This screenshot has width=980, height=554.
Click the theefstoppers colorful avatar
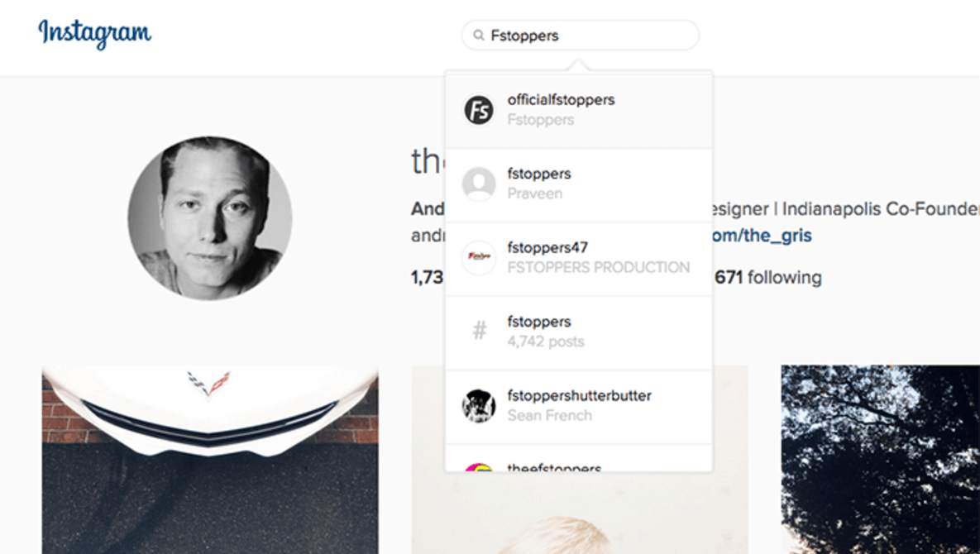point(479,466)
